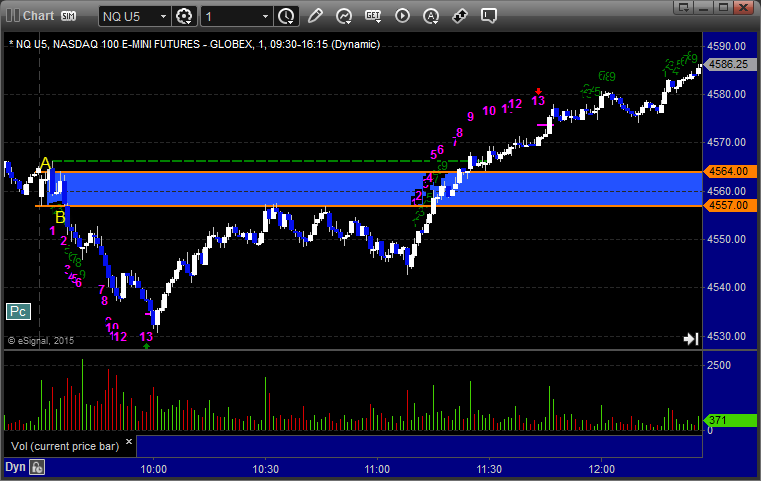Click the window linking icon
The width and height of the screenshot is (761, 481).
[460, 16]
